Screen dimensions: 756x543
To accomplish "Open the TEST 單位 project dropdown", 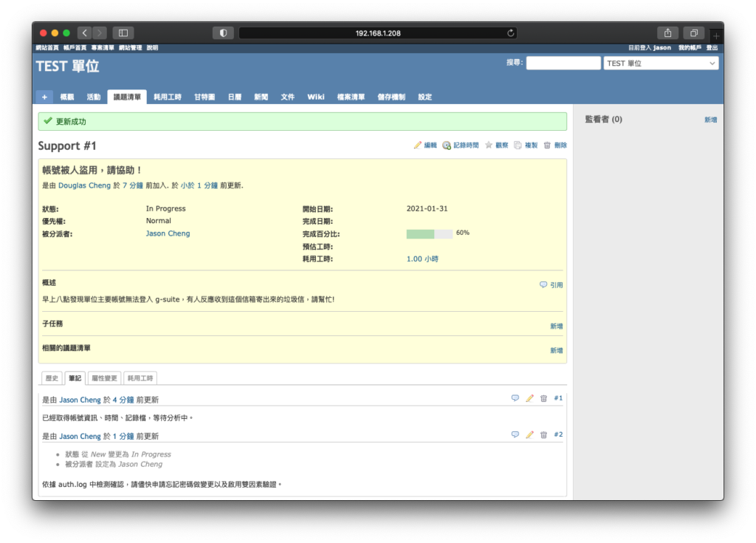I will coord(661,64).
